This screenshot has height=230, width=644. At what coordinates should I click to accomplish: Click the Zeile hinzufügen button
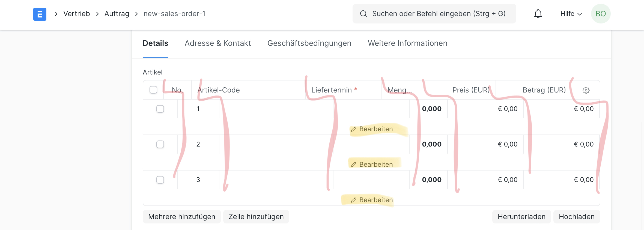(256, 216)
